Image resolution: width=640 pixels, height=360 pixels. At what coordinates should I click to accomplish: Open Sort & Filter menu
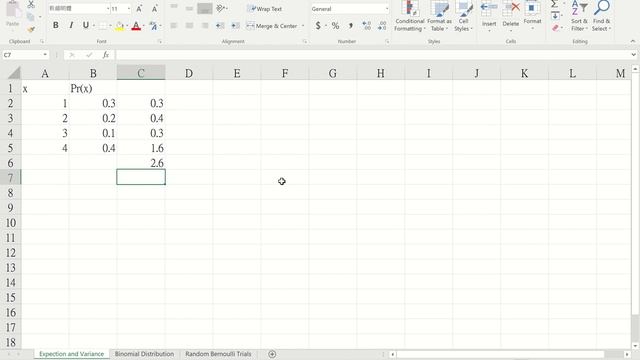(x=579, y=16)
